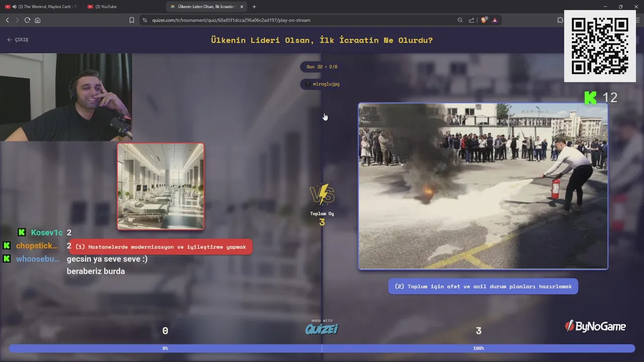Select the hospital ward image option

(161, 187)
